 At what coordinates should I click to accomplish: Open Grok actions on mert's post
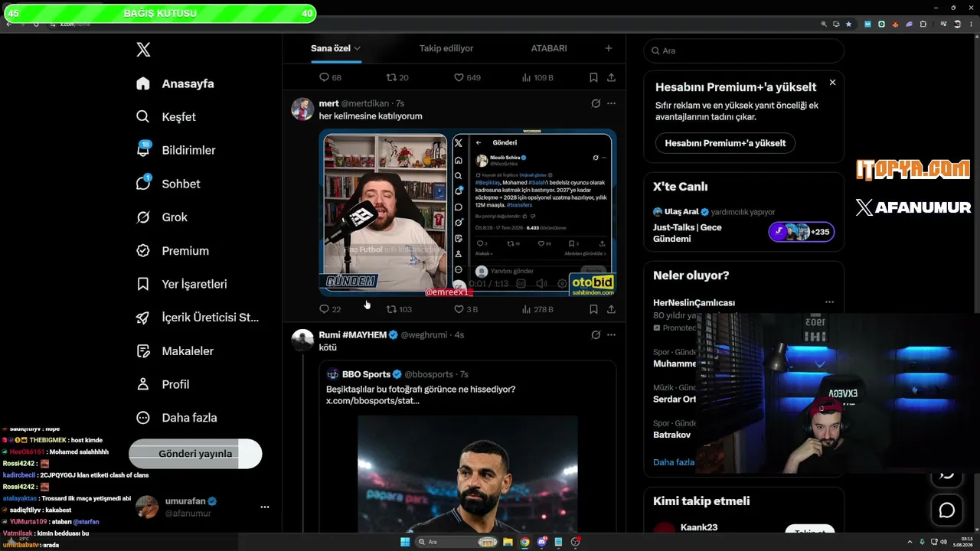(x=596, y=103)
